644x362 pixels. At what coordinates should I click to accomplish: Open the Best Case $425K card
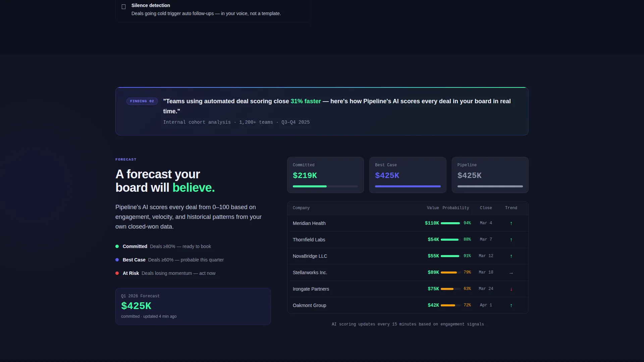pyautogui.click(x=408, y=175)
